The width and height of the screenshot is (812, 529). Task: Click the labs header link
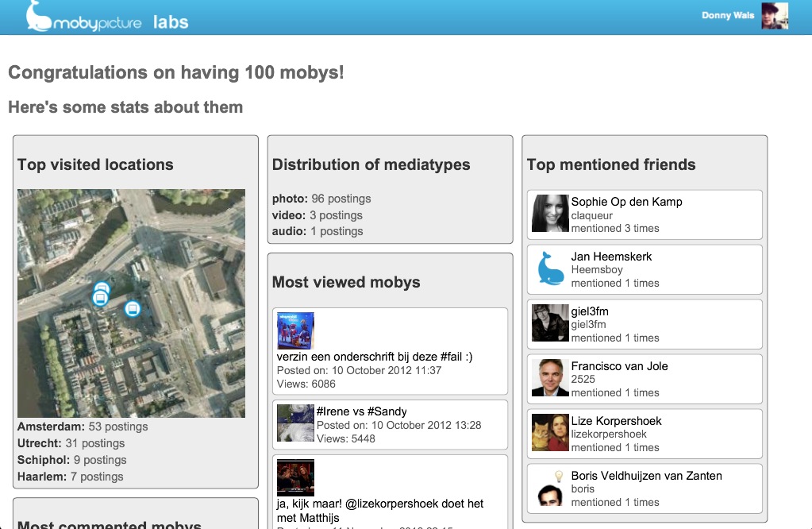pos(171,21)
